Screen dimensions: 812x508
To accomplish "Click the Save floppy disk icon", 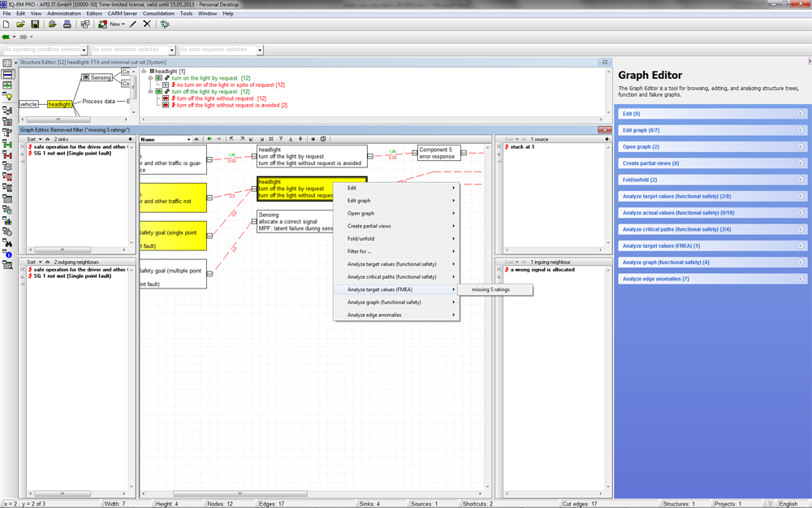I will tap(35, 24).
